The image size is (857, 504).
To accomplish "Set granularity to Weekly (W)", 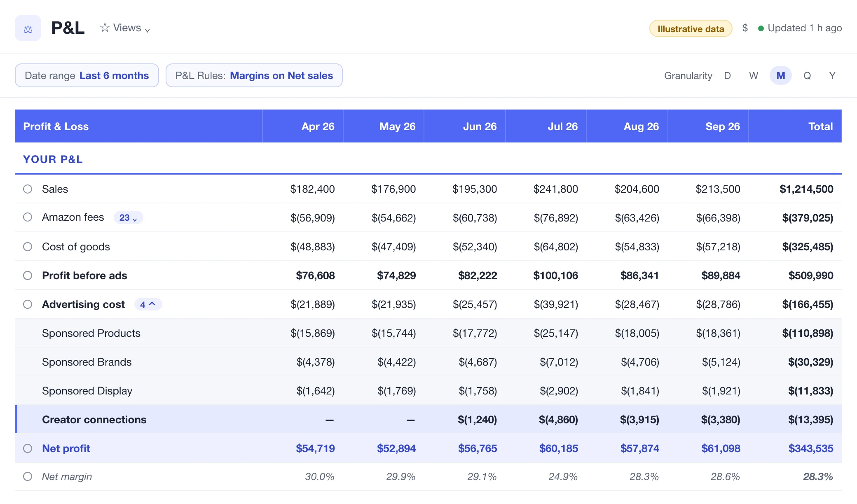I will coord(754,76).
